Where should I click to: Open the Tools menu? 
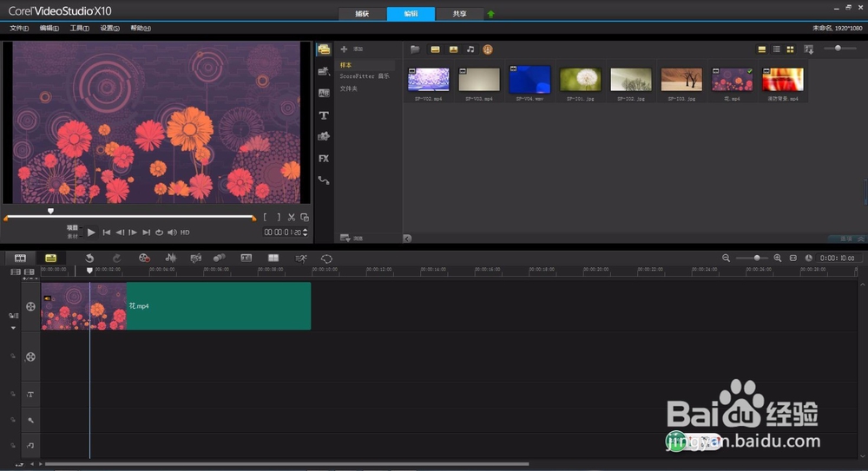pos(79,29)
